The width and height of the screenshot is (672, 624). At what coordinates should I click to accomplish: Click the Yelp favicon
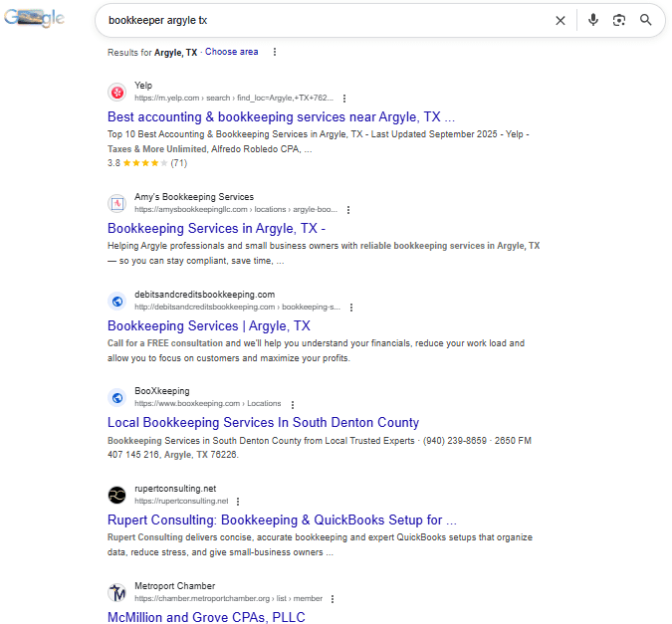pos(117,93)
